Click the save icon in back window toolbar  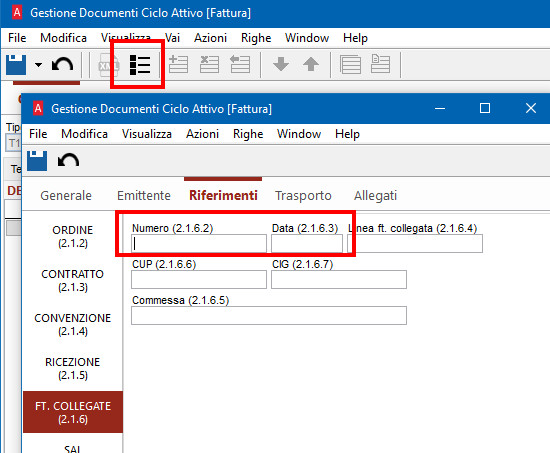pyautogui.click(x=16, y=65)
